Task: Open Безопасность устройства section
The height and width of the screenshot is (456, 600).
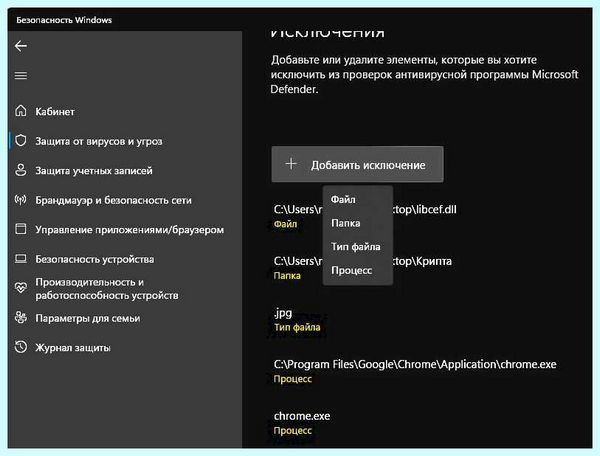Action: click(x=95, y=259)
